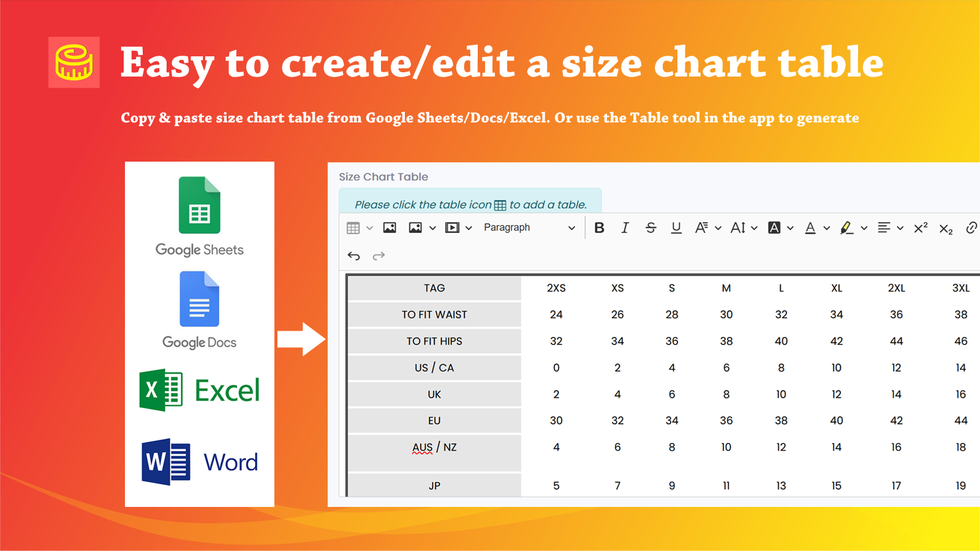Underline the selected text
The width and height of the screenshot is (980, 551).
point(677,227)
